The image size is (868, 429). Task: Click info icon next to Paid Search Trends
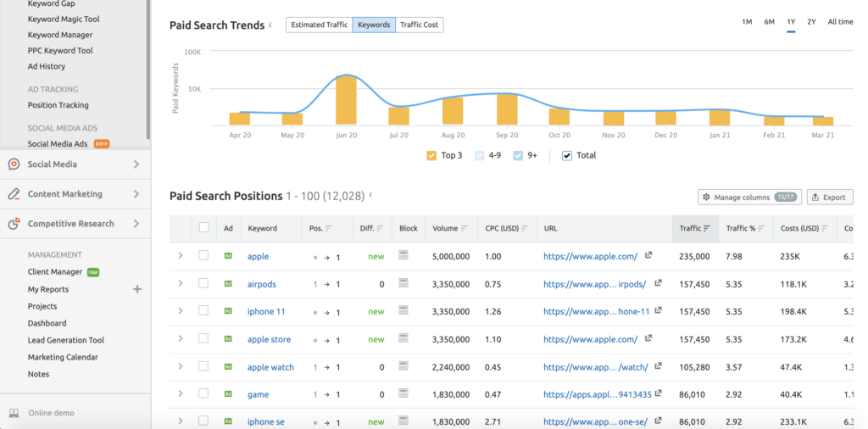270,25
